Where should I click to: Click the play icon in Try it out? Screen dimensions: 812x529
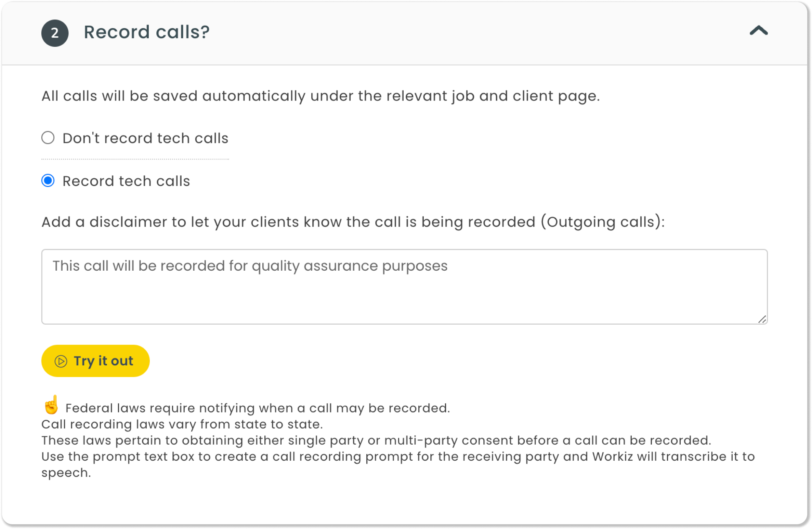pyautogui.click(x=61, y=361)
